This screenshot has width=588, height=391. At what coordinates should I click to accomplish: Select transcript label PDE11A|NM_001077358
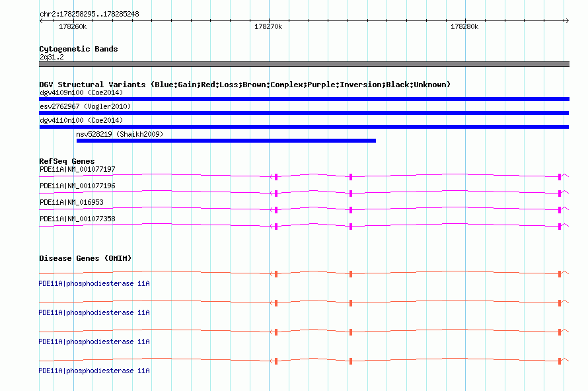tap(77, 219)
